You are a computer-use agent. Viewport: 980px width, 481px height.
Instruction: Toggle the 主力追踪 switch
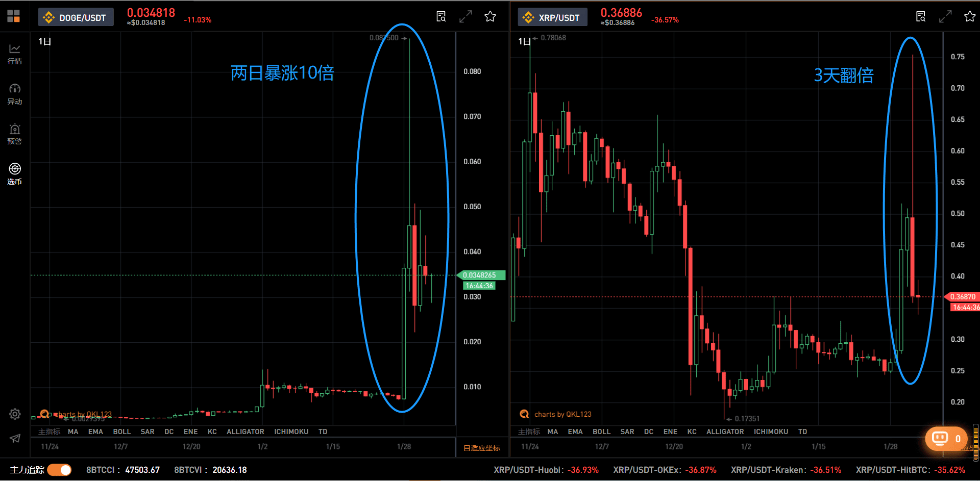point(60,470)
